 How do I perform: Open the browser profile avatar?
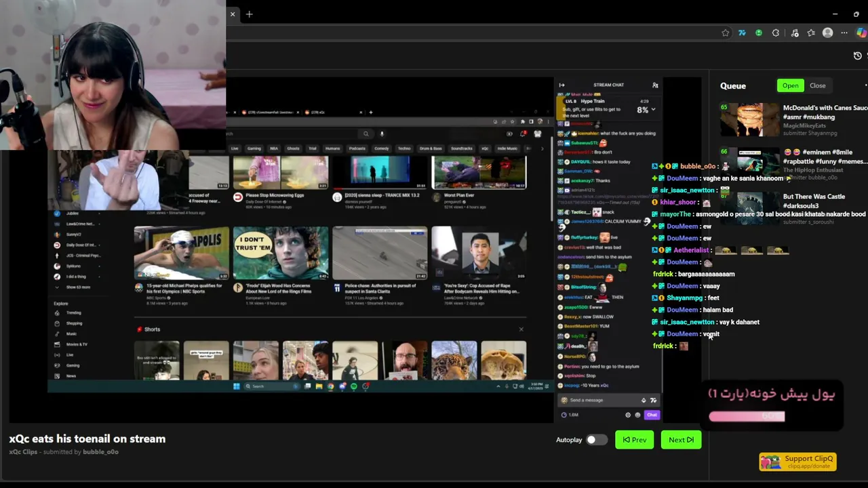[x=827, y=33]
